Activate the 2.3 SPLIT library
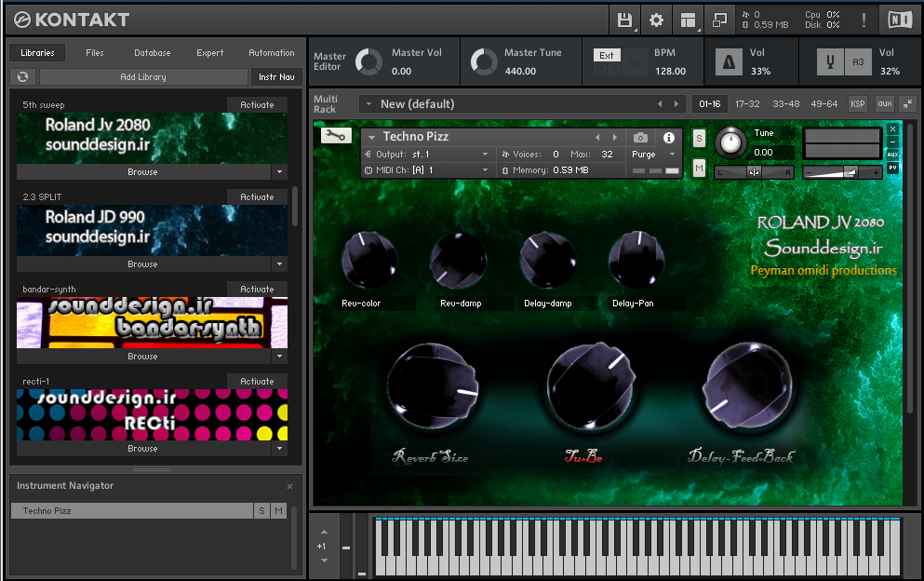This screenshot has height=581, width=924. 257,197
